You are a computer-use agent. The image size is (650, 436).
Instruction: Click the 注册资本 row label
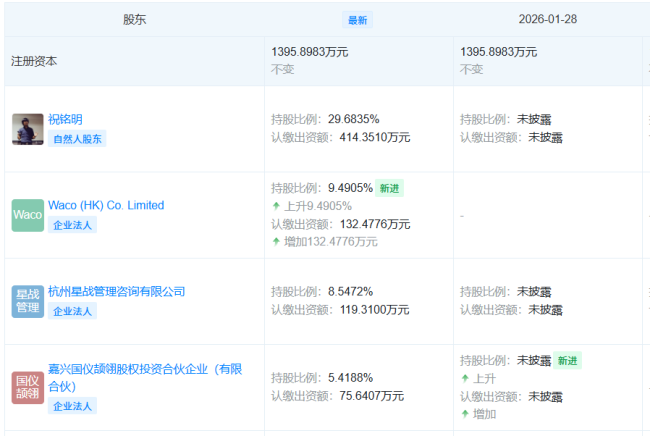[x=34, y=61]
